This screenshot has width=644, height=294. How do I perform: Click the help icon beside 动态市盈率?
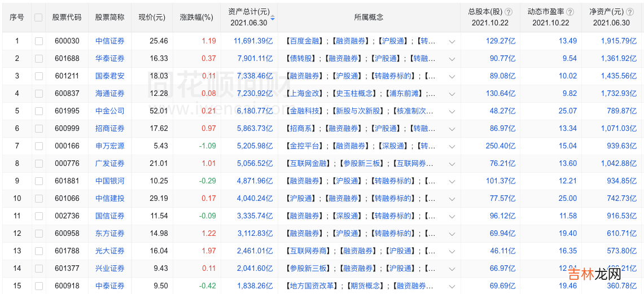click(x=570, y=12)
